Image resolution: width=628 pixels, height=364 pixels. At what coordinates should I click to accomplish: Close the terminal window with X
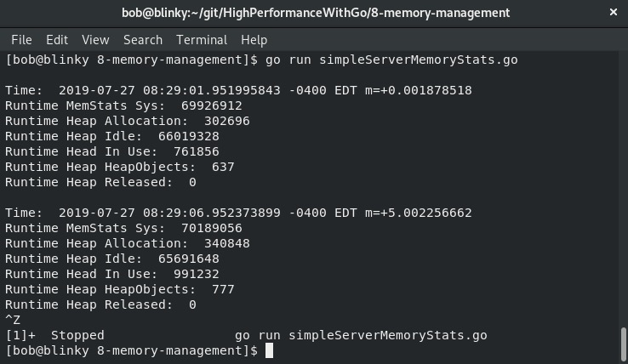(x=614, y=13)
